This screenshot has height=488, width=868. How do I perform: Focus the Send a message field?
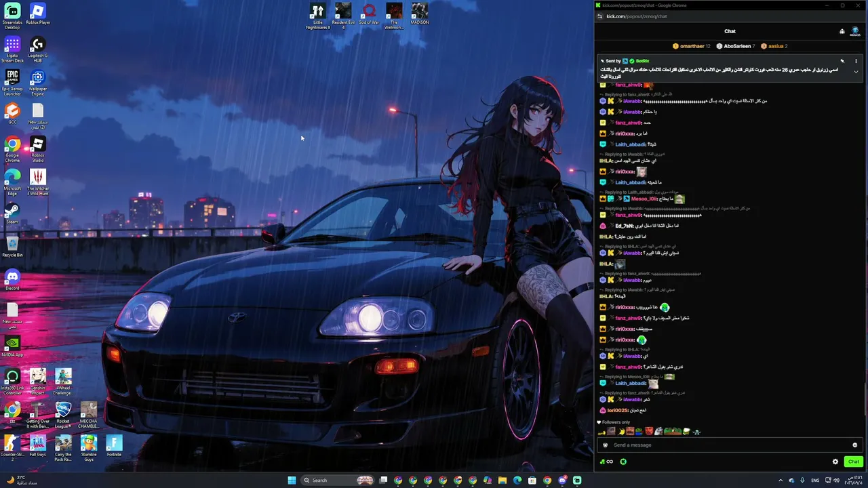[730, 445]
